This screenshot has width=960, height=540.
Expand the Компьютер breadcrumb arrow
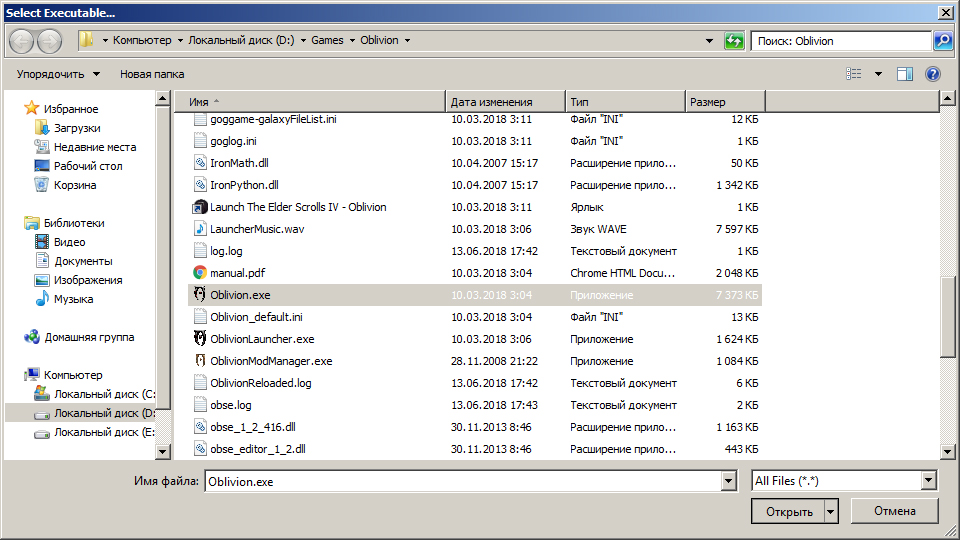[x=180, y=40]
